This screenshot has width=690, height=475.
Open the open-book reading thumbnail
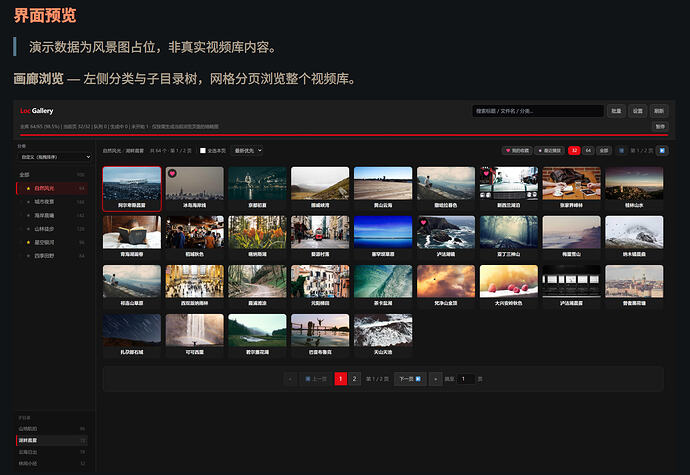point(132,237)
